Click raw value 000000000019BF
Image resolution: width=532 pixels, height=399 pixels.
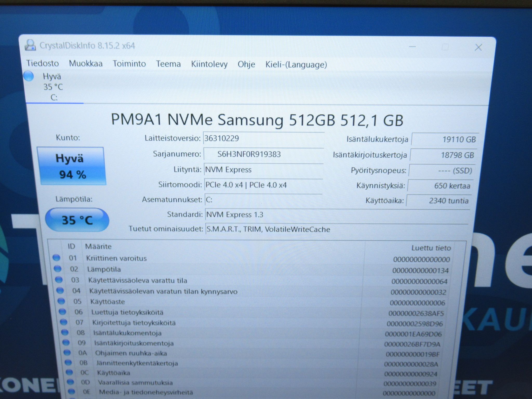[413, 354]
